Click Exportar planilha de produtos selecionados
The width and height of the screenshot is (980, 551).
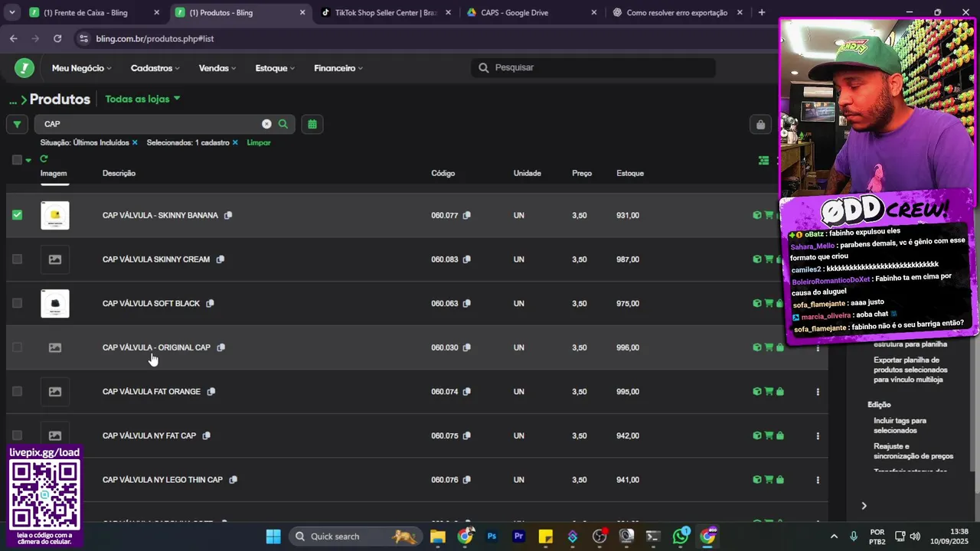[911, 370]
